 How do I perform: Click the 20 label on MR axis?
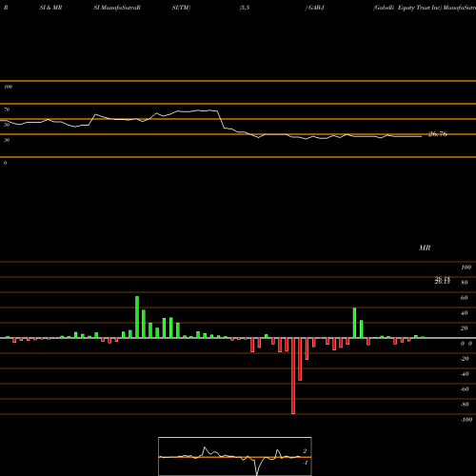pyautogui.click(x=465, y=328)
